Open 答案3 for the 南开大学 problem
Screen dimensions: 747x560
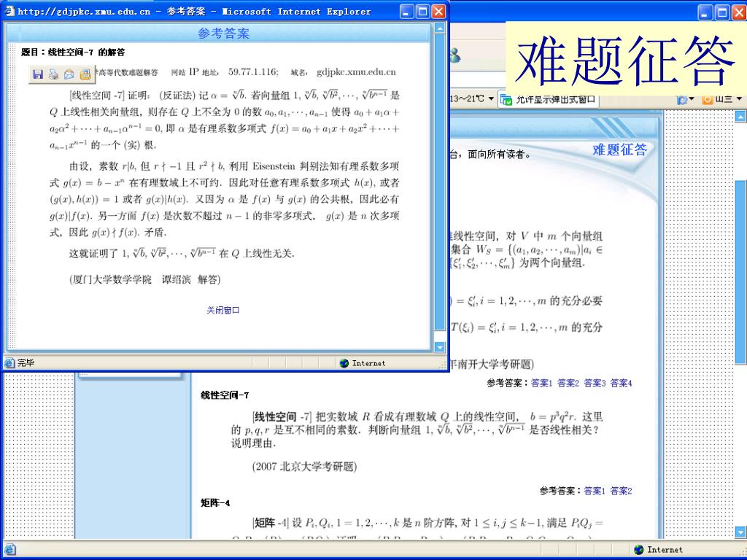click(x=595, y=383)
